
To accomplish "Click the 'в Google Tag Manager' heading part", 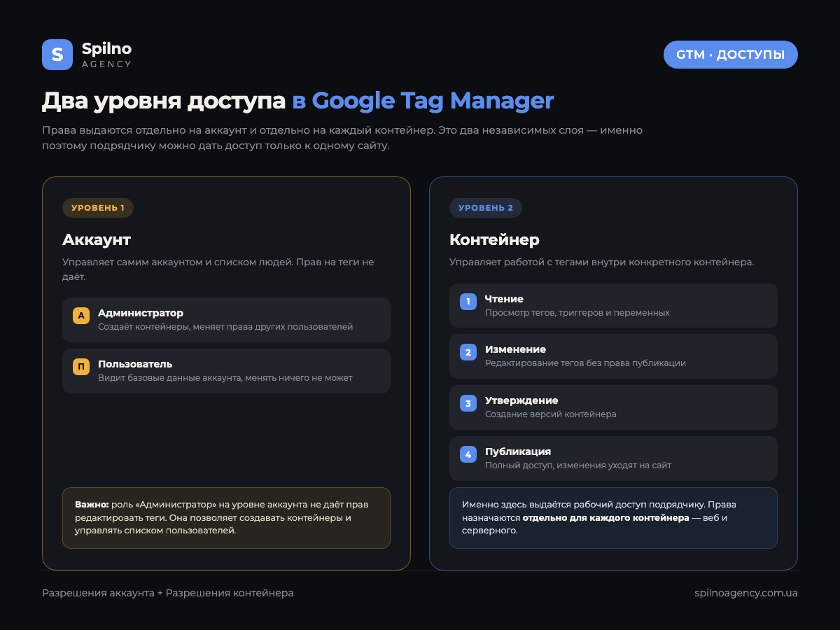I will (x=423, y=101).
